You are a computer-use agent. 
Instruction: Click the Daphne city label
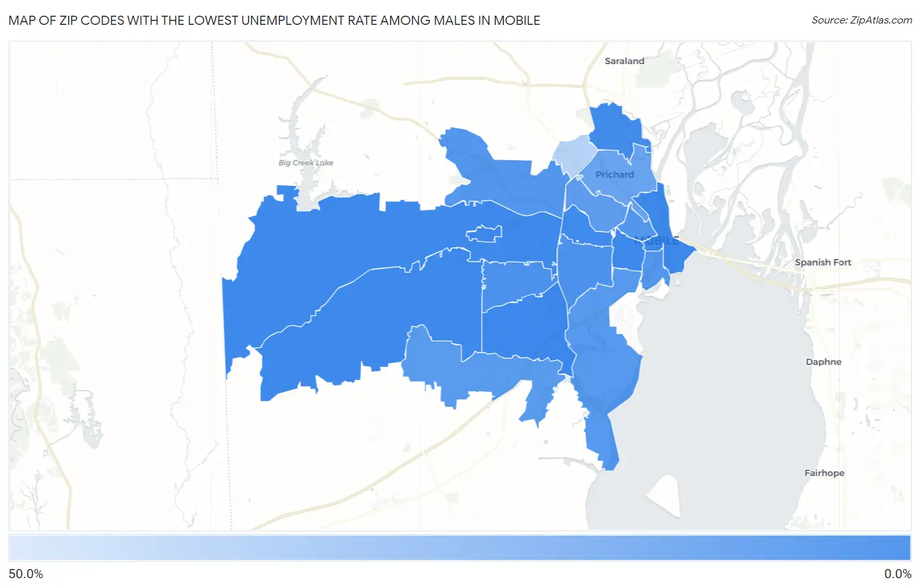coord(823,362)
